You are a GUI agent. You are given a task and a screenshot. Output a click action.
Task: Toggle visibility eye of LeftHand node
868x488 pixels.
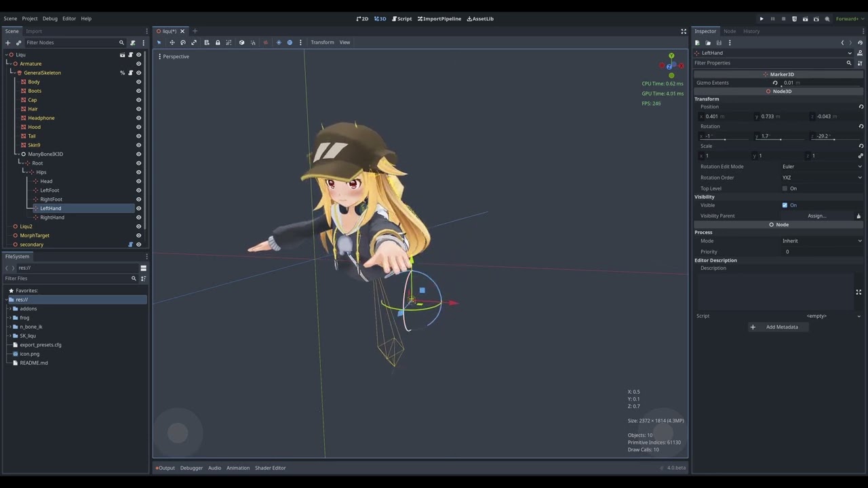pyautogui.click(x=138, y=208)
